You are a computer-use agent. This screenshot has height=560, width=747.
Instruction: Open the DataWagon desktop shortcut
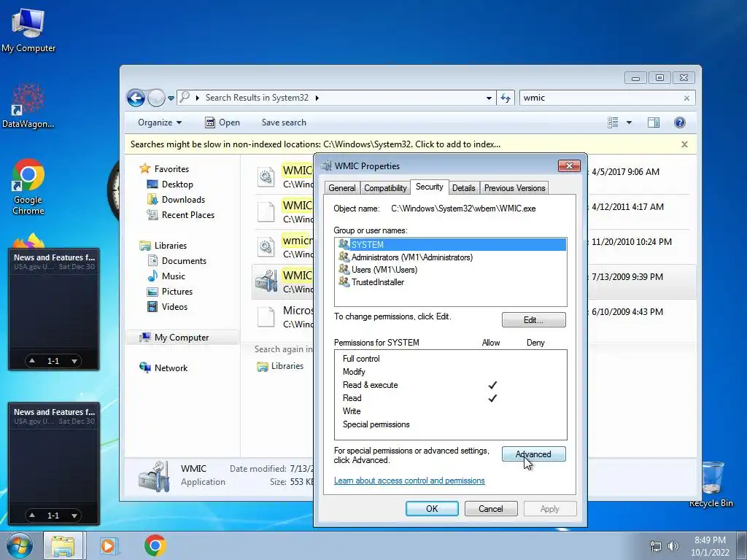(28, 106)
